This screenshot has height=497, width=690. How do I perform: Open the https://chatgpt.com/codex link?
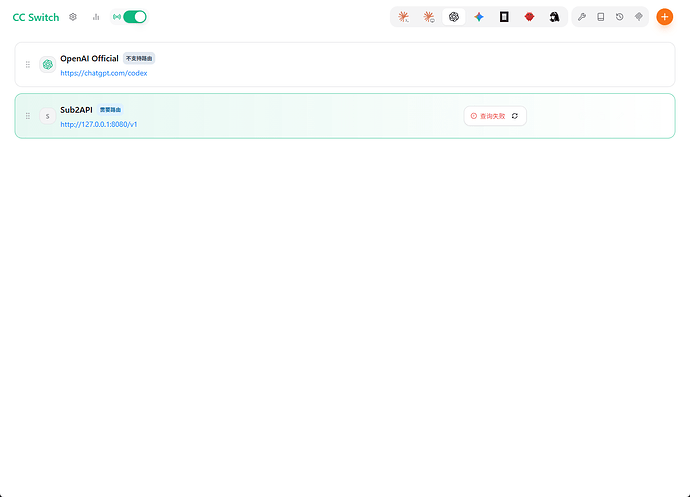tap(104, 73)
